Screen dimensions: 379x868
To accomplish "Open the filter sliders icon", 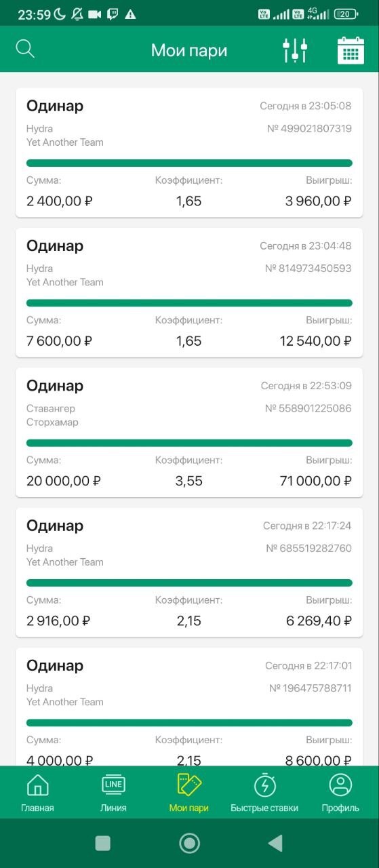I will coord(295,50).
